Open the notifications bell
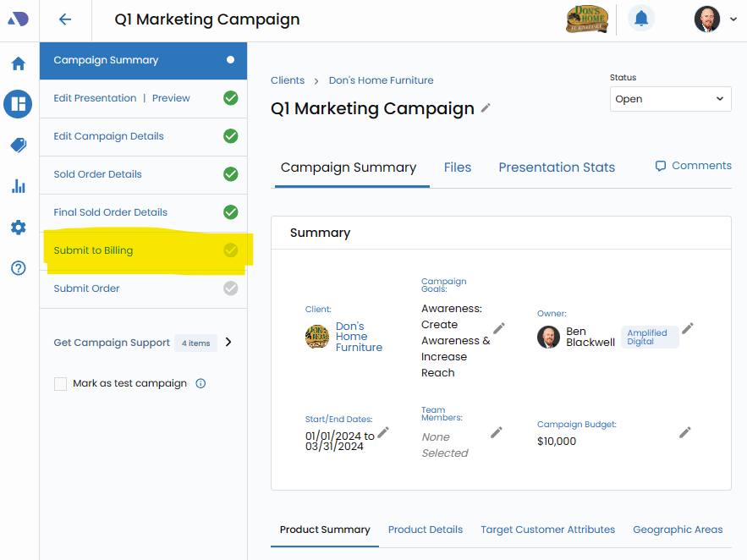This screenshot has width=747, height=560. point(641,19)
